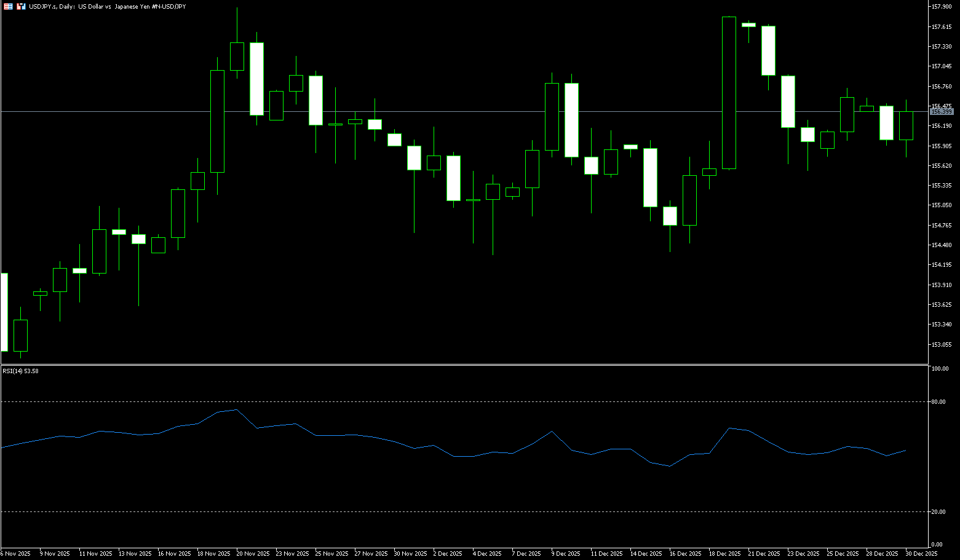Image resolution: width=960 pixels, height=560 pixels.
Task: Select the tall bullish candle on 18 Dec
Action: (729, 92)
